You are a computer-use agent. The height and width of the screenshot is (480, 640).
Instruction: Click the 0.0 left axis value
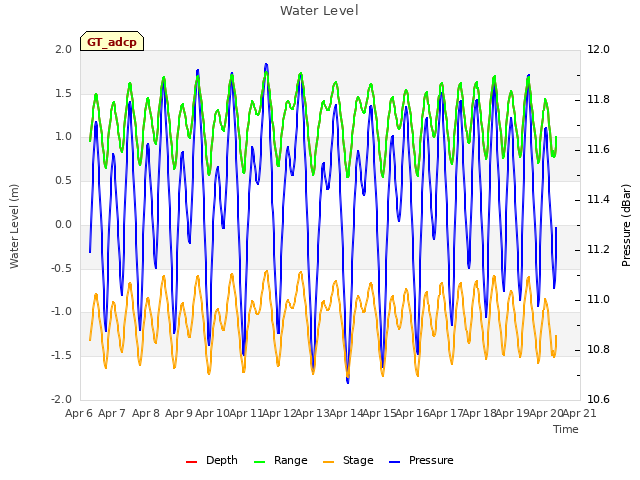pos(64,224)
